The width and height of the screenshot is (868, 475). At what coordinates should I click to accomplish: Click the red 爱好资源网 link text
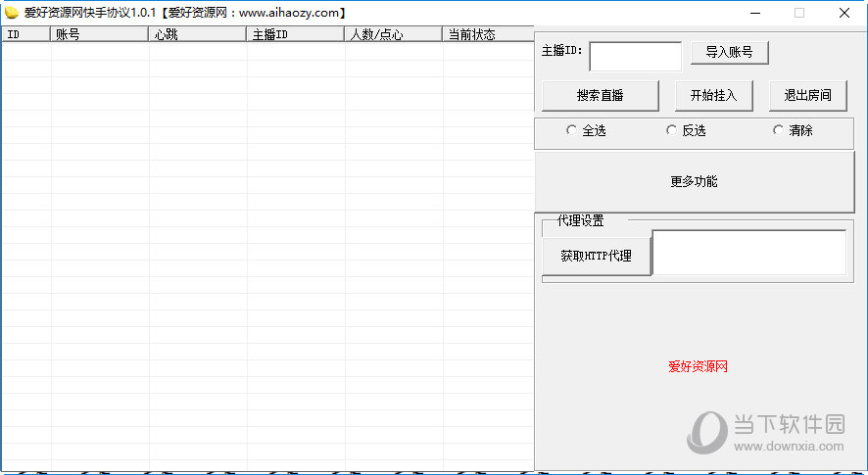click(698, 366)
